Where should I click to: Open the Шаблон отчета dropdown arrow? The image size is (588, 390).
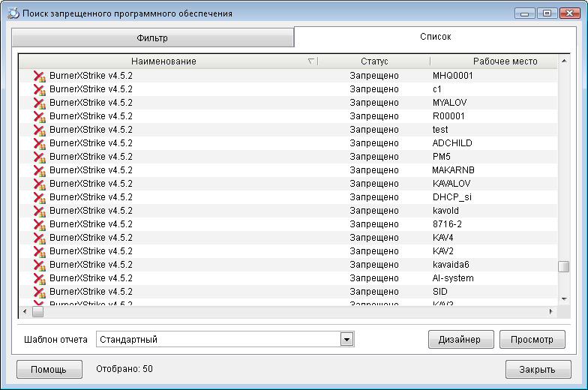click(346, 339)
